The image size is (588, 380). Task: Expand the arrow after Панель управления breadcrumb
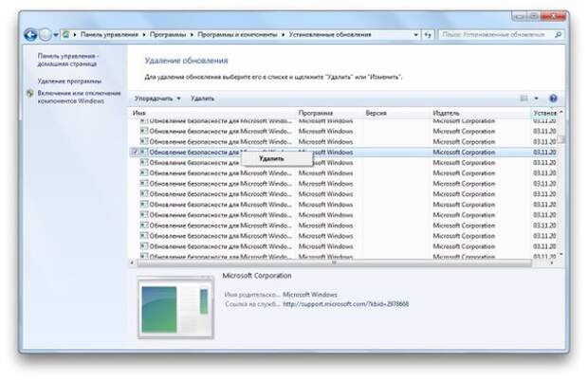(x=144, y=34)
